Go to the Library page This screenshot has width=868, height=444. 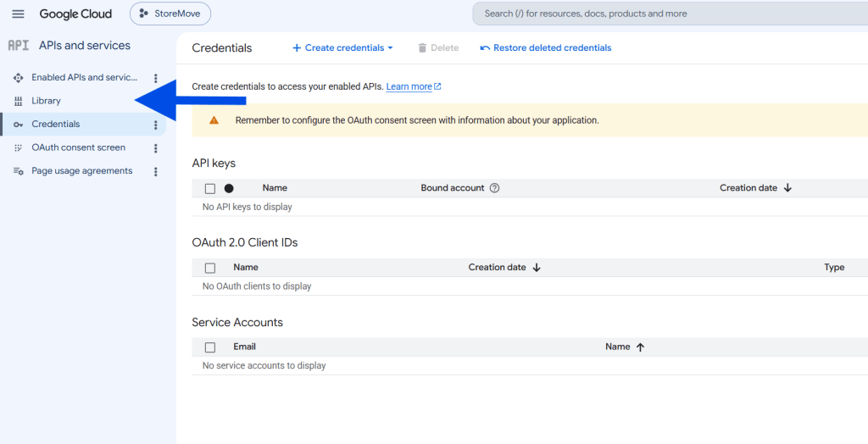click(x=46, y=101)
